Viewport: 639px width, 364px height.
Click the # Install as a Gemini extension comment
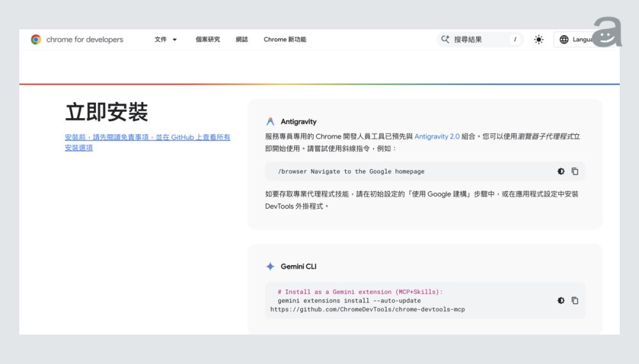(360, 292)
